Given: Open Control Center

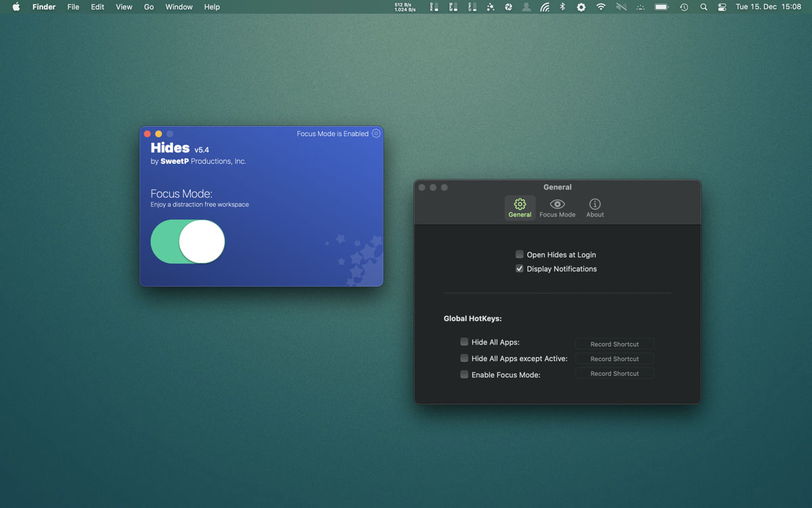Looking at the screenshot, I should click(x=722, y=7).
